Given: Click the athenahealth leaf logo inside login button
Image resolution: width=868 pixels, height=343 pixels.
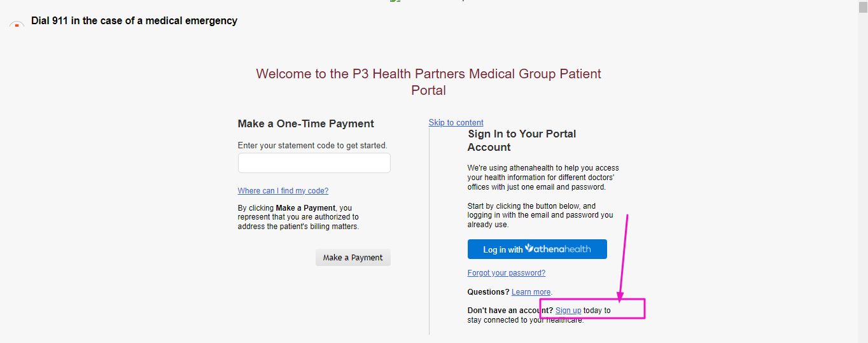Looking at the screenshot, I should pos(529,248).
